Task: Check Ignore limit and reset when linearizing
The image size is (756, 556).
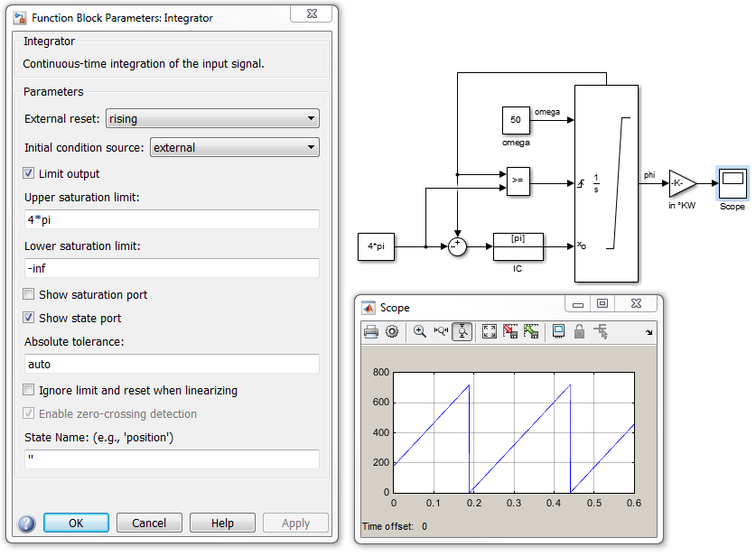Action: click(x=30, y=391)
